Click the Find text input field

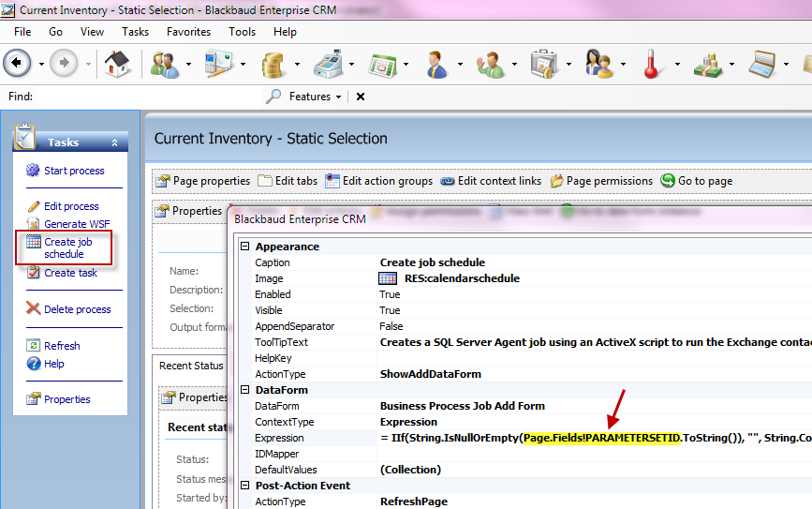149,97
